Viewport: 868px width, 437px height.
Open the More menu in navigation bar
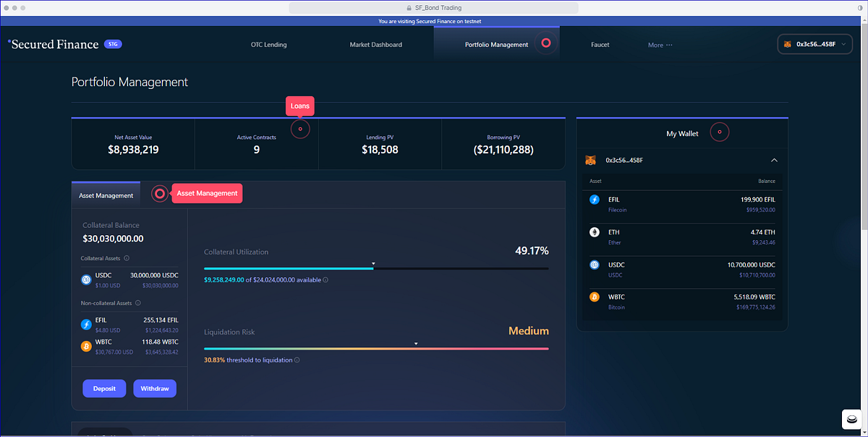[x=660, y=45]
